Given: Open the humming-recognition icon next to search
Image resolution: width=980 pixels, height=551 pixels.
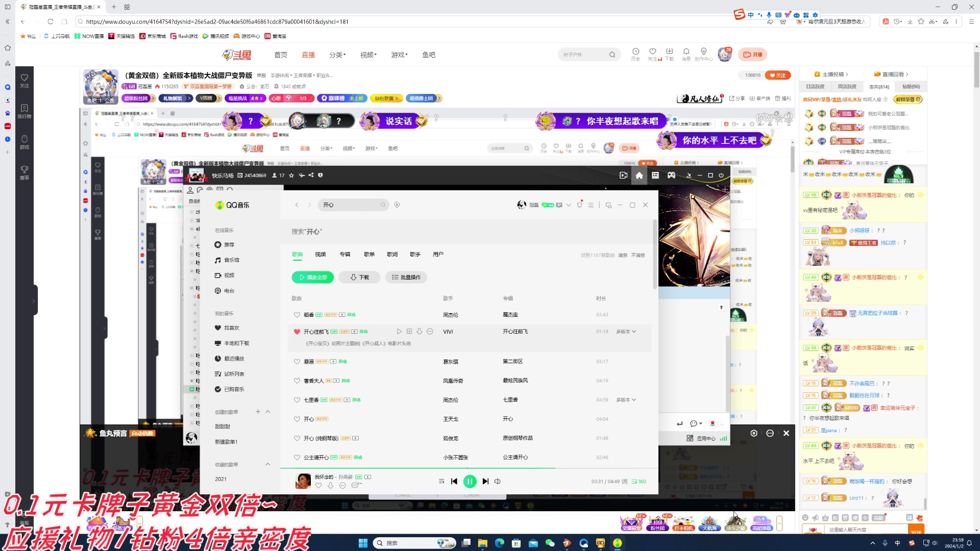Looking at the screenshot, I should click(397, 205).
